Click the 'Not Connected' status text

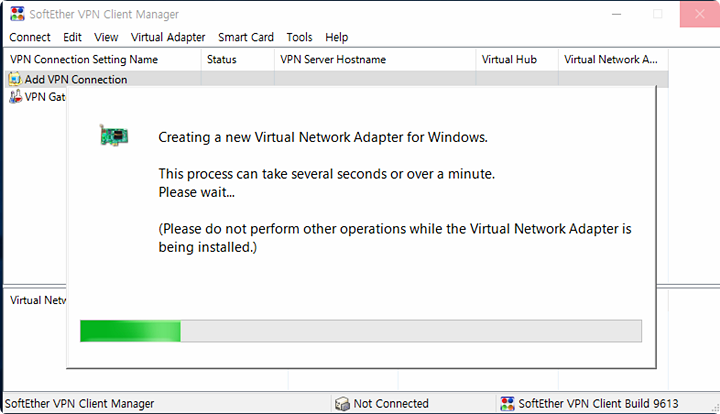coord(391,403)
